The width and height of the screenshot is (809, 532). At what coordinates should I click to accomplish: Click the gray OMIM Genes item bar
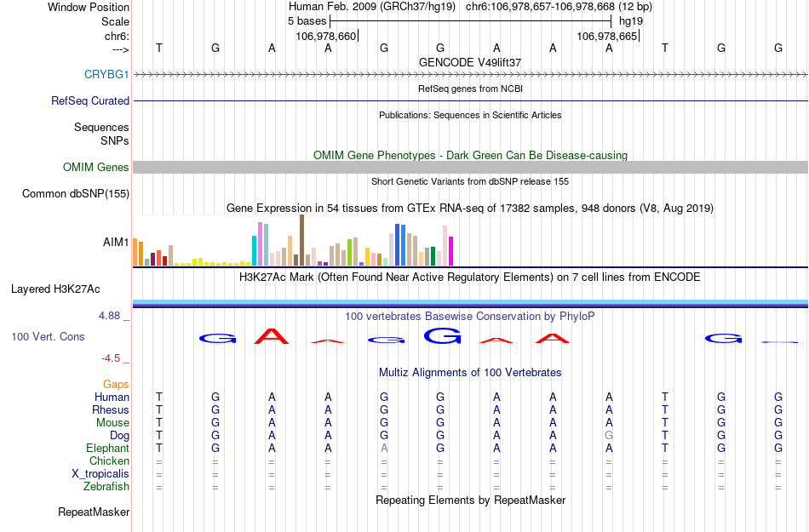tap(470, 167)
